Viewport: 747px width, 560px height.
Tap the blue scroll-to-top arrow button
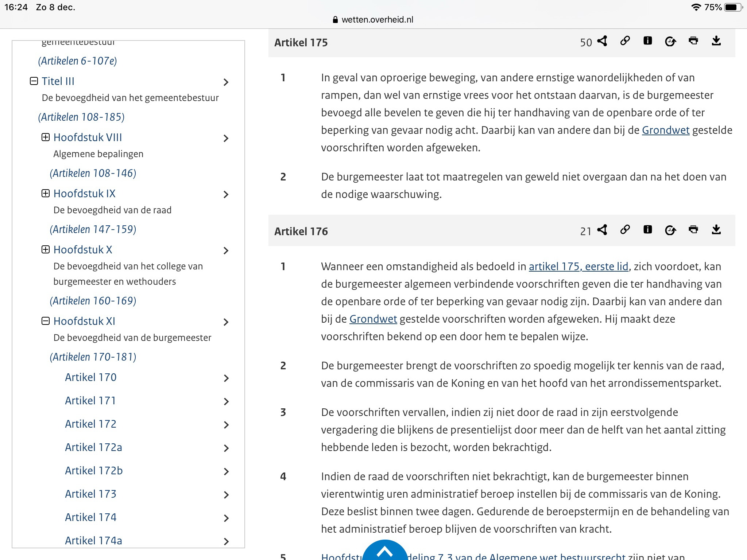pos(385,551)
